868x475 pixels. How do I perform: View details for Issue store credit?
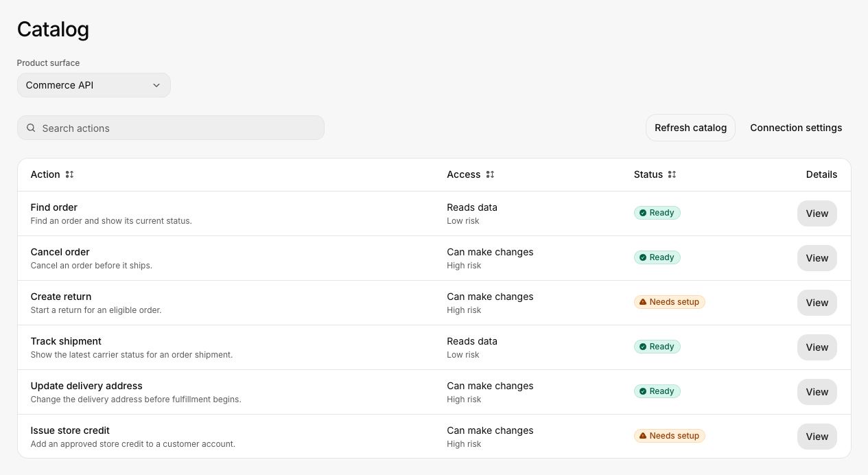pos(817,437)
